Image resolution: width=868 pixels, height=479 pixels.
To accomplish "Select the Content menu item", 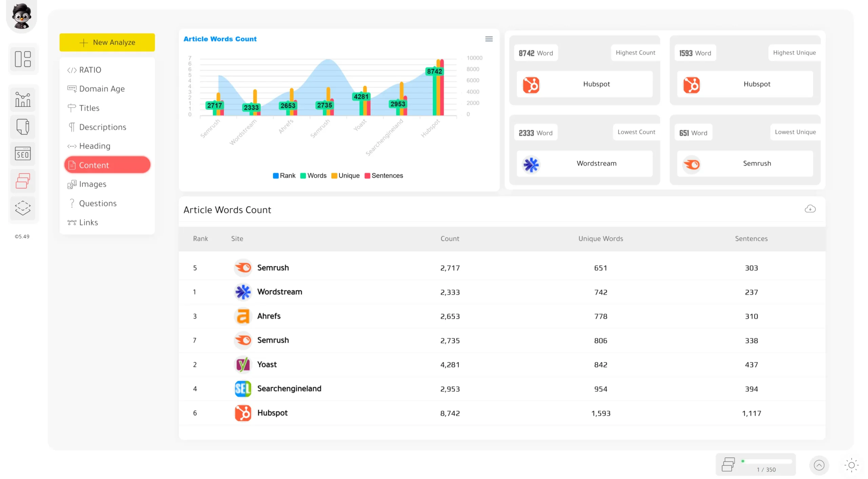I will click(107, 165).
